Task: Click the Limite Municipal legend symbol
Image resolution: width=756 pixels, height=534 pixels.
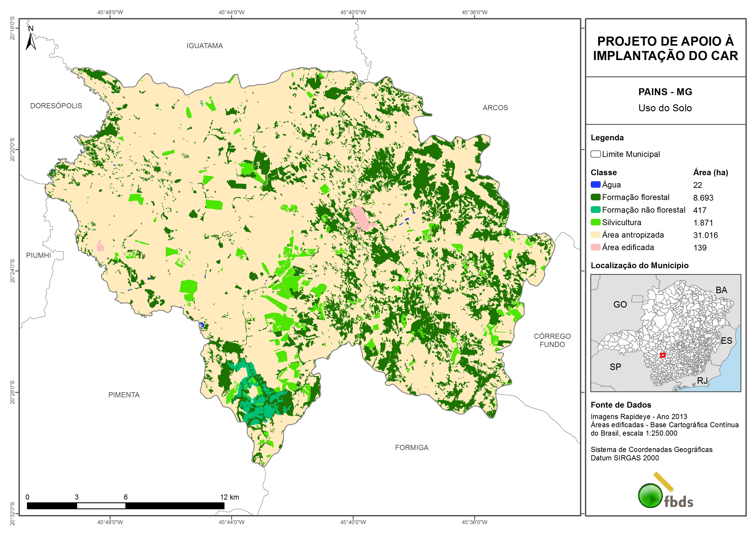Action: pos(595,154)
